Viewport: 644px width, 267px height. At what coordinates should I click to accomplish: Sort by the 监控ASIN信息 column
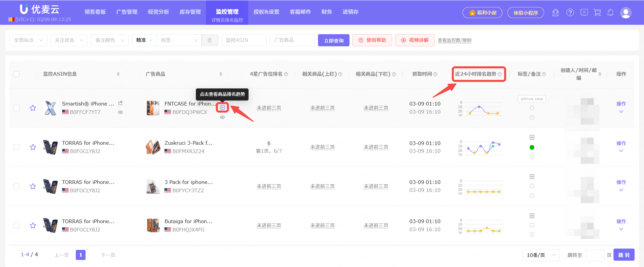[118, 74]
